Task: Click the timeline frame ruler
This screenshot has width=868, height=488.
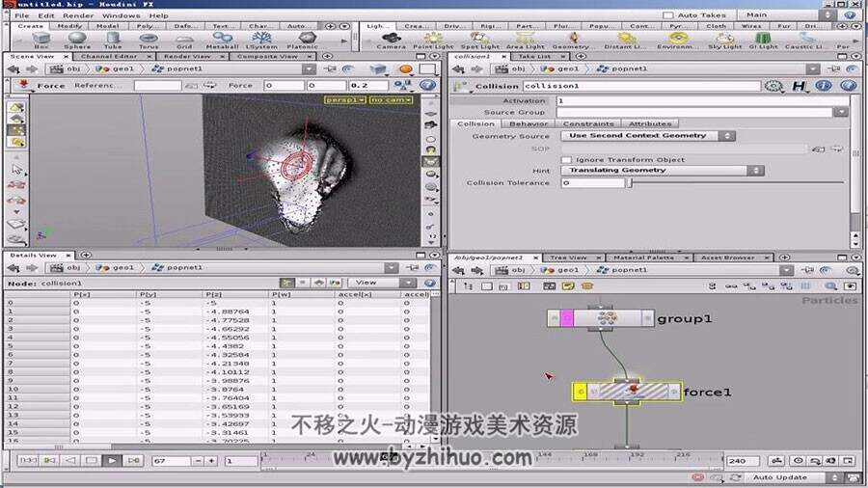Action: pos(491,458)
